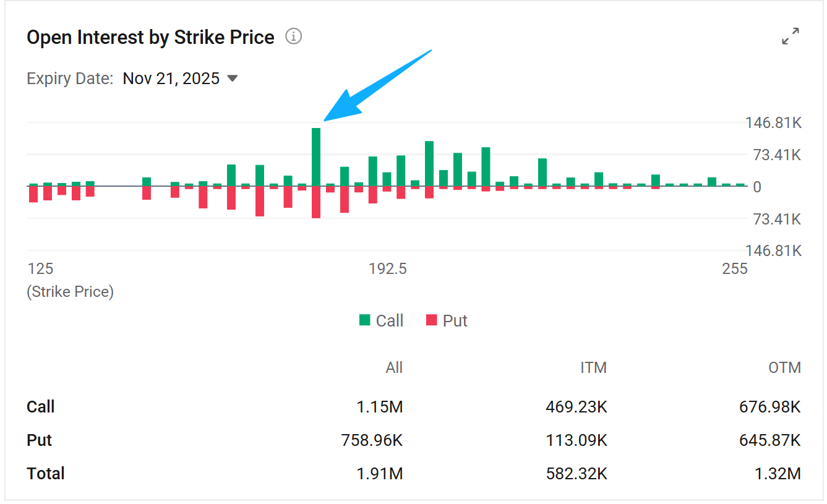Toggle the Put series in legend
Image resolution: width=827 pixels, height=504 pixels.
(x=447, y=320)
